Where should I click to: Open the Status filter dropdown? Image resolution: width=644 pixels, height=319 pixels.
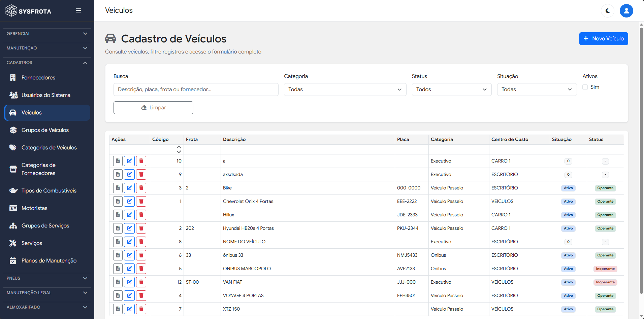click(x=452, y=90)
